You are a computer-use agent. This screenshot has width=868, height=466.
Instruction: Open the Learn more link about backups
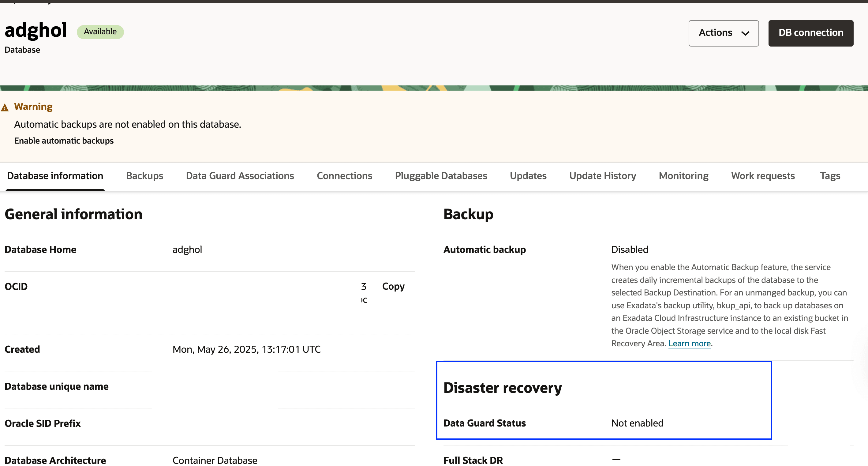point(690,343)
